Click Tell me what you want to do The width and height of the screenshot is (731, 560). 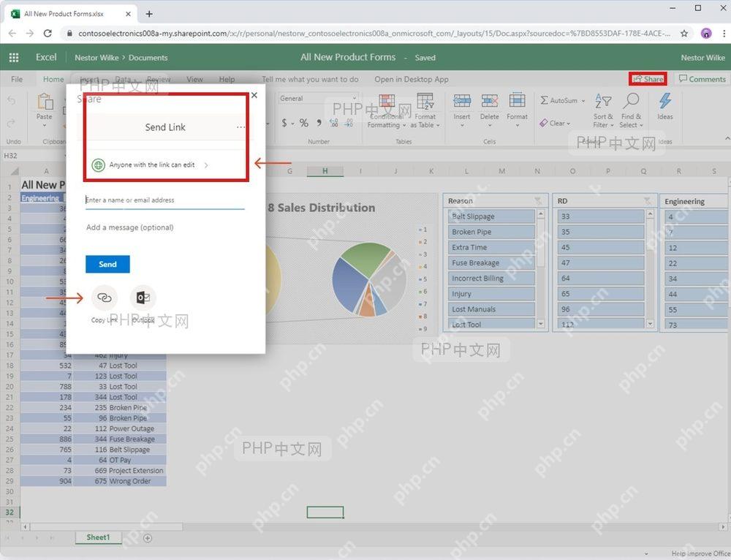click(x=310, y=79)
